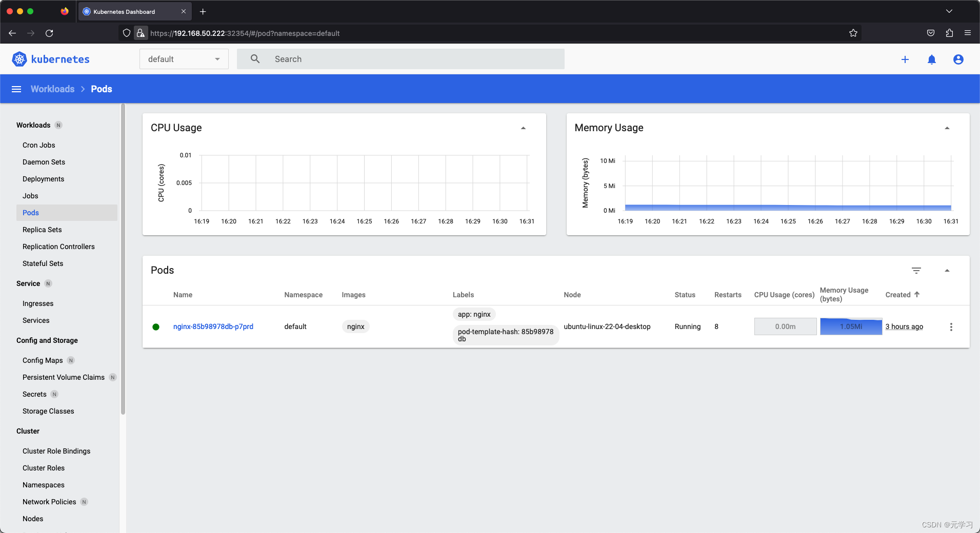Collapse the Memory Usage card
The height and width of the screenshot is (533, 980).
click(947, 128)
